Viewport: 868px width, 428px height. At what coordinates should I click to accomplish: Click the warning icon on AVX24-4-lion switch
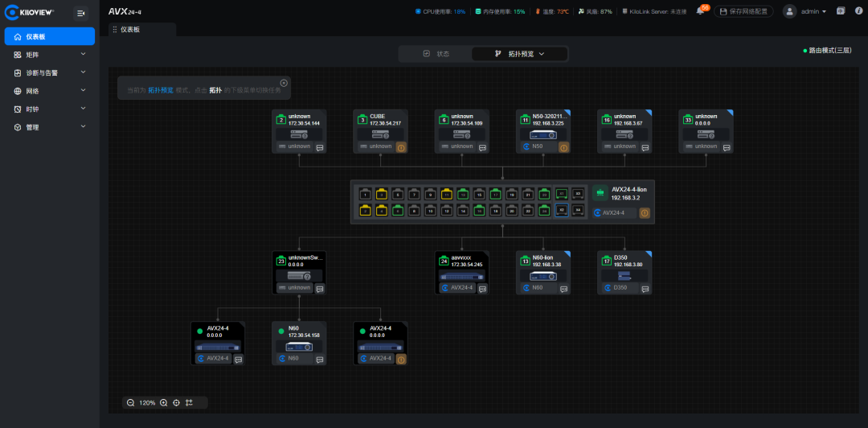coord(645,213)
